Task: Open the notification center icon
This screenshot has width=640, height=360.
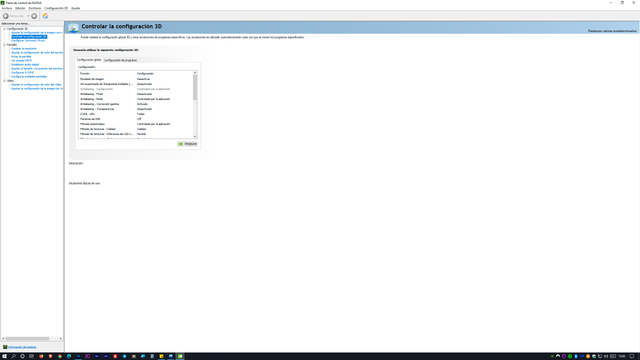Action: [632, 356]
